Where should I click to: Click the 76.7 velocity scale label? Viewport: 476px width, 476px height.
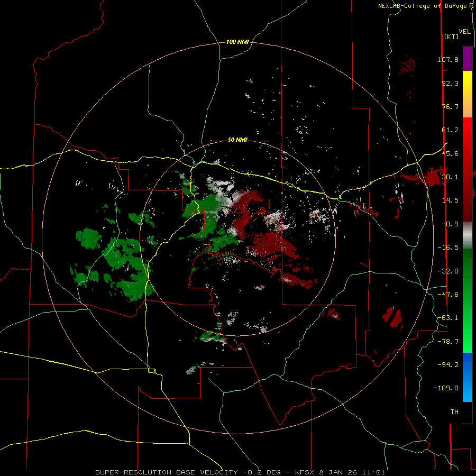450,106
